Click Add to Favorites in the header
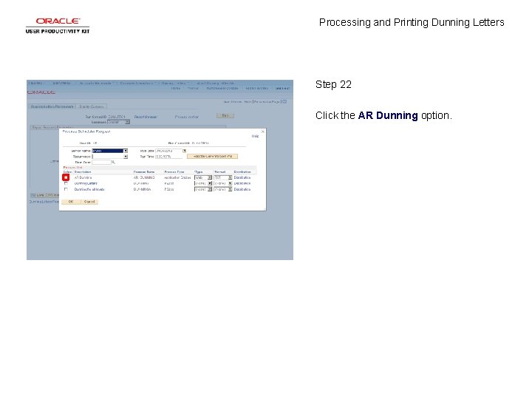The image size is (532, 399). click(x=257, y=88)
